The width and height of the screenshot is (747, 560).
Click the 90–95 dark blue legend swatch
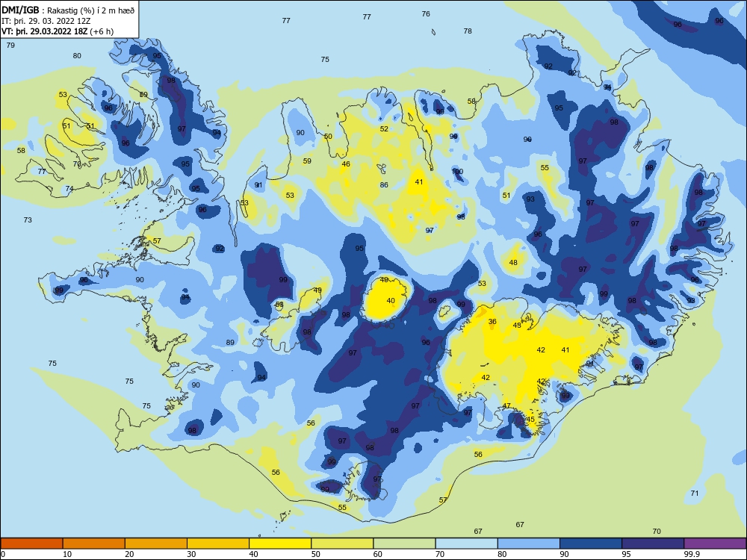point(591,544)
